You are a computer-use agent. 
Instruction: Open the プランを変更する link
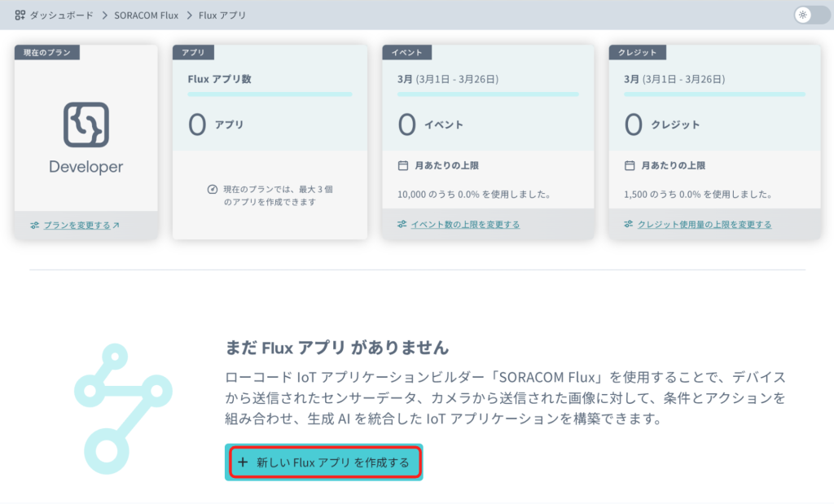point(77,225)
